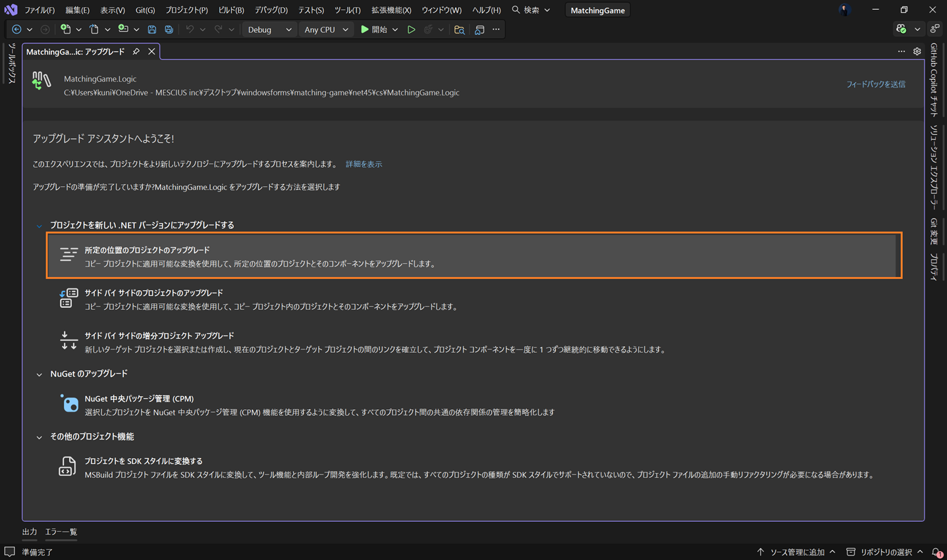The image size is (947, 560).
Task: Click the 詳細を表示 link
Action: click(364, 164)
